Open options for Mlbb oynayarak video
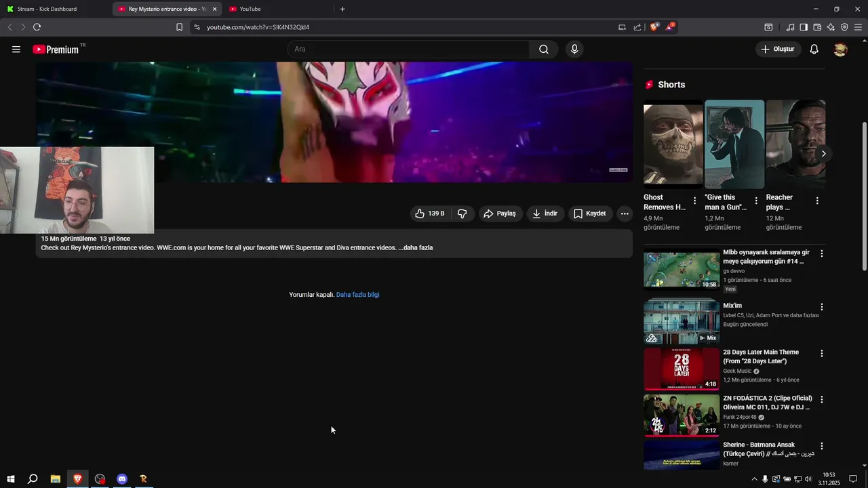The height and width of the screenshot is (488, 868). point(822,253)
